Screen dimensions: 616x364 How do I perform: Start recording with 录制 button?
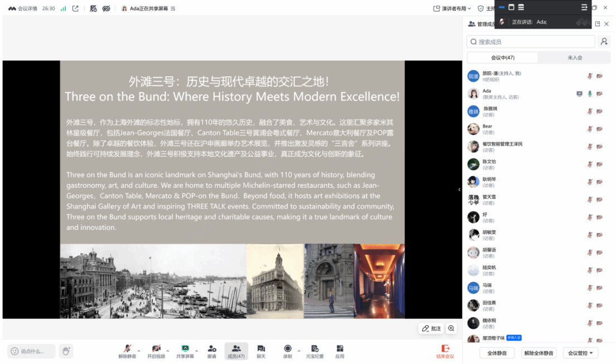287,351
